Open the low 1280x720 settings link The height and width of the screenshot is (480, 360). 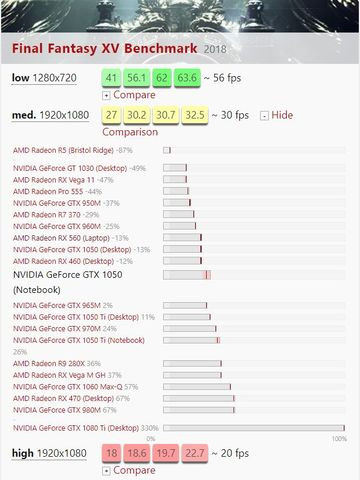click(44, 78)
